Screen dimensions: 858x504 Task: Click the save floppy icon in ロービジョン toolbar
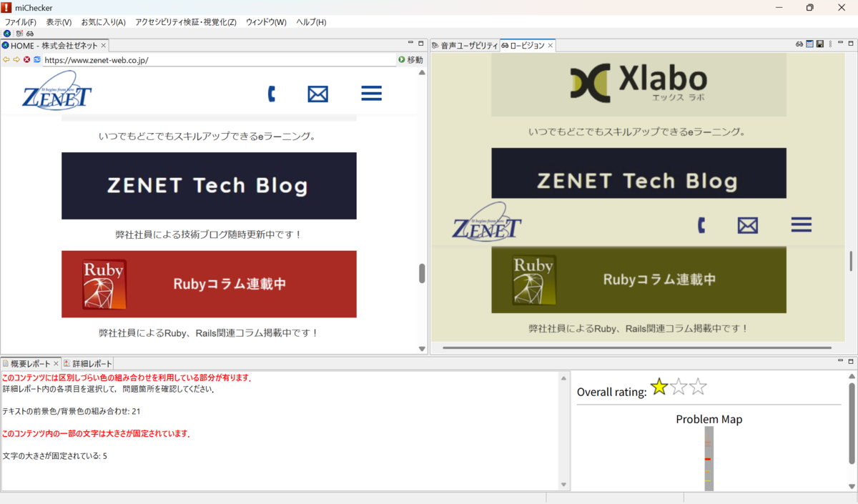(820, 44)
